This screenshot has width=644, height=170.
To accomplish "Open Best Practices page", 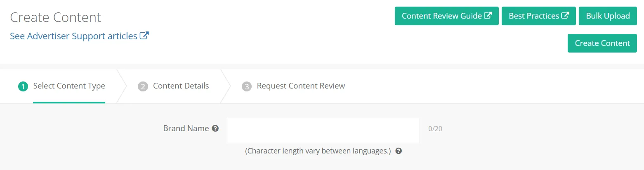I will (539, 16).
